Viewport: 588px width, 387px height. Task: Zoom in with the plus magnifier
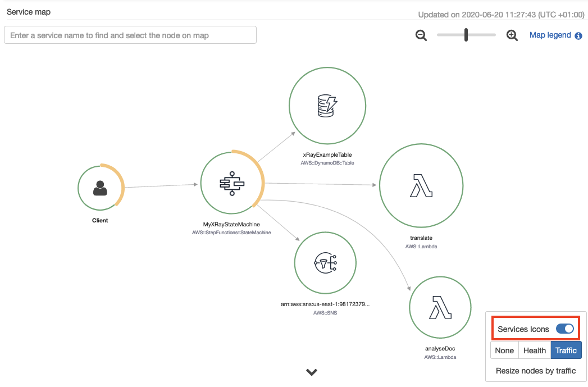pyautogui.click(x=512, y=35)
